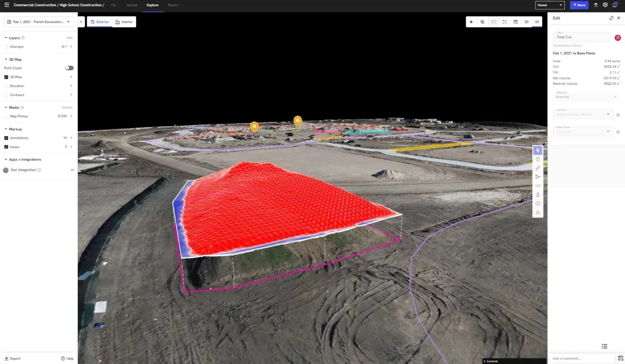Select the volume cone tool
The image size is (625, 364).
coord(538,194)
